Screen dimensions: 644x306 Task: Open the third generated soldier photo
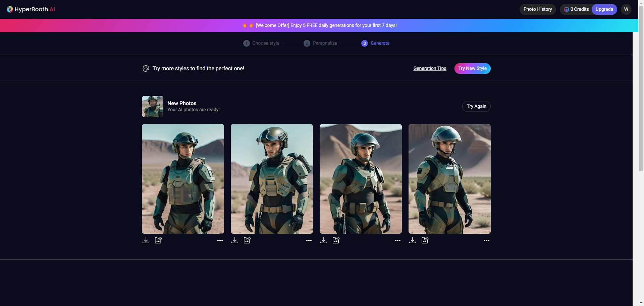click(361, 179)
